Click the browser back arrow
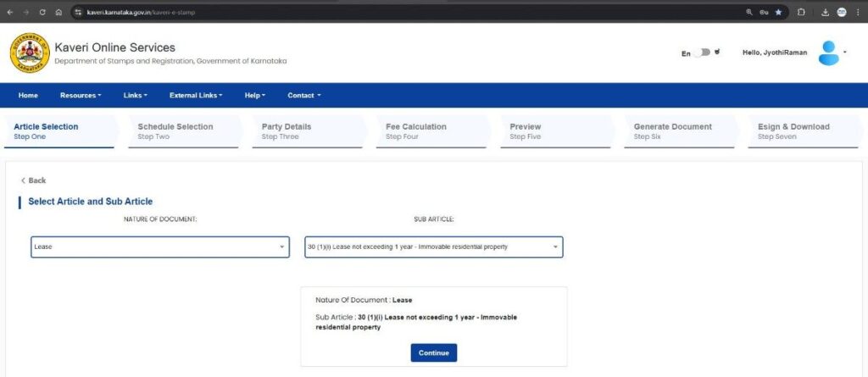868x377 pixels. coord(9,12)
